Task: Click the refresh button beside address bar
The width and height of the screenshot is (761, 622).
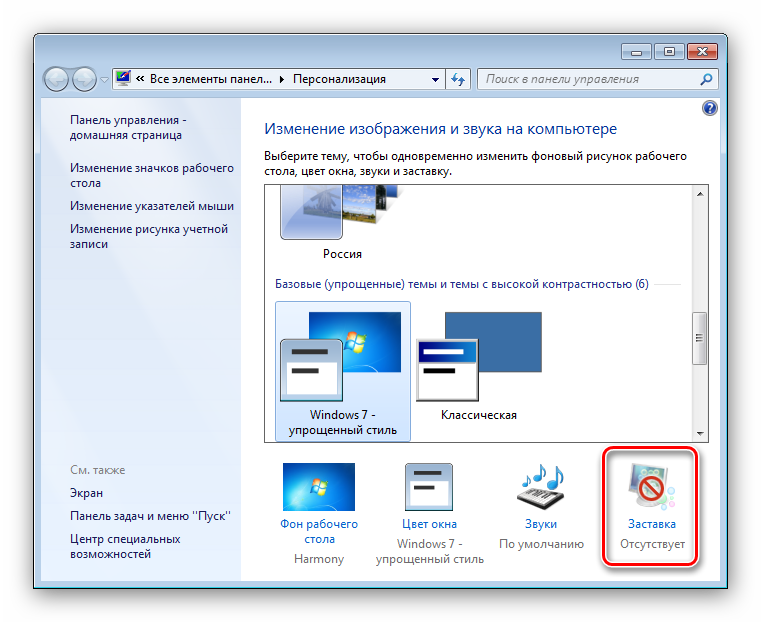Action: (x=458, y=79)
